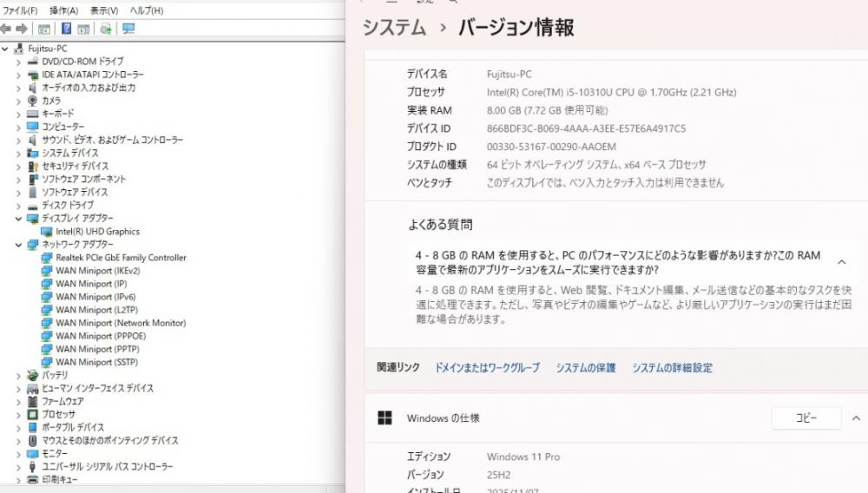Select the バッテリ battery icon
This screenshot has width=868, height=493.
pos(33,375)
